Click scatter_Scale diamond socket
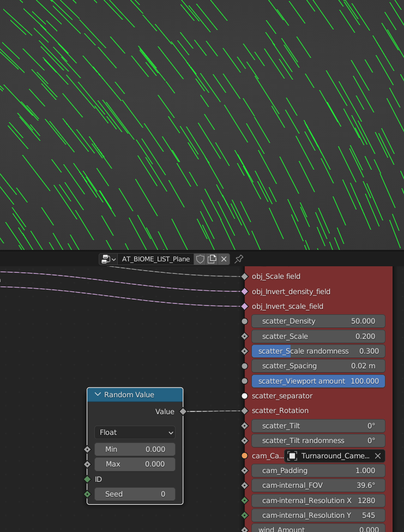 click(x=245, y=336)
